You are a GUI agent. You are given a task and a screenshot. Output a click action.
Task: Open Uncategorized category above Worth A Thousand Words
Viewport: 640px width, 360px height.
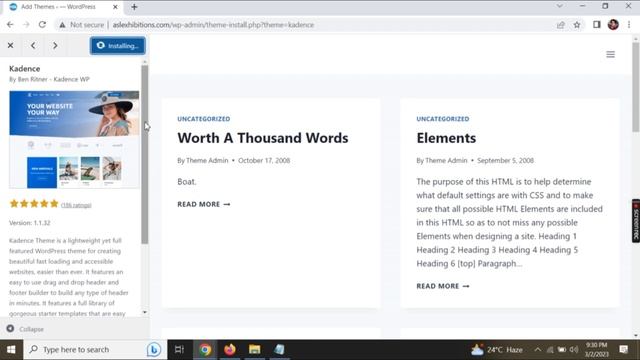204,119
